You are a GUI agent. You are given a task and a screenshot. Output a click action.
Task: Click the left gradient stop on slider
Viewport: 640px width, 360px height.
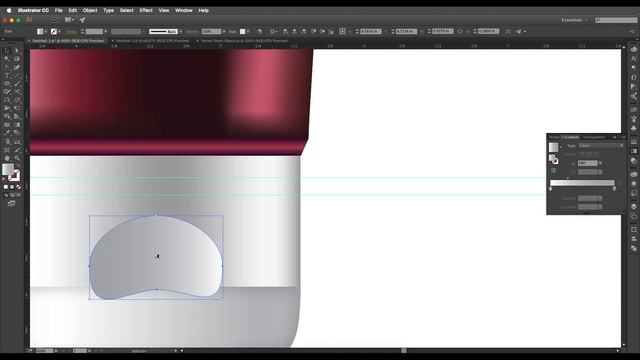click(551, 188)
